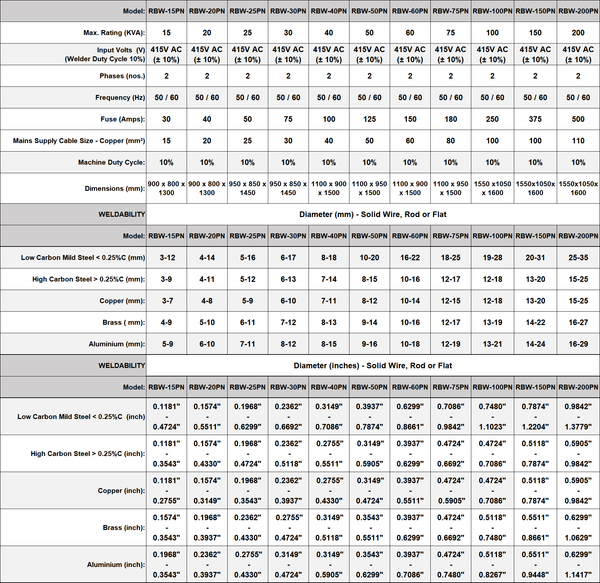The image size is (600, 583).
Task: Click the Machine Duty Cycle row label
Action: pyautogui.click(x=112, y=162)
